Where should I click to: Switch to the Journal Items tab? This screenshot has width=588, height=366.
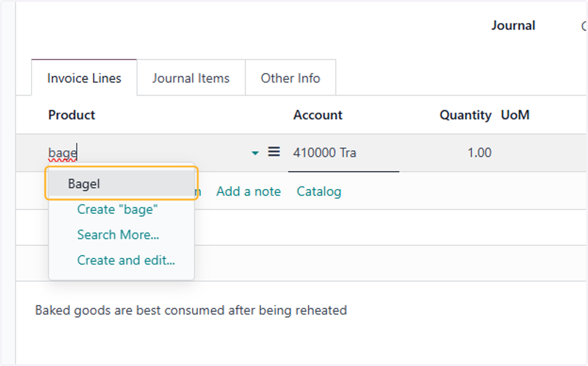[x=191, y=78]
